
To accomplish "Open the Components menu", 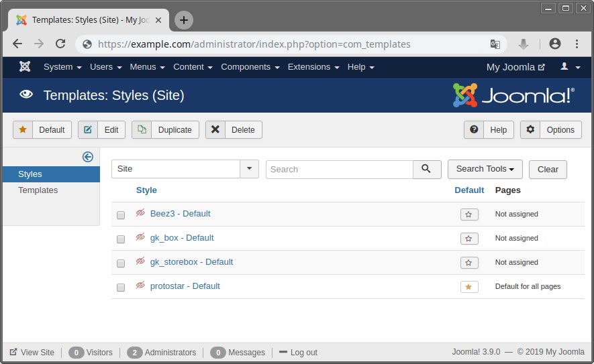I will (x=250, y=67).
